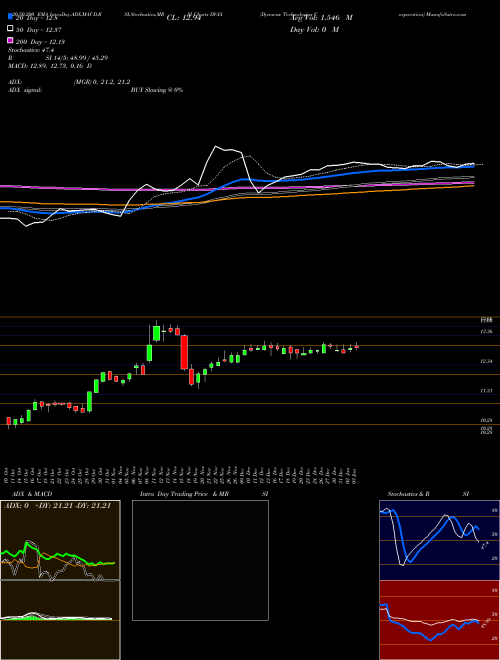Click the CL: 12.94 closing price text
This screenshot has width=500, height=660.
[x=183, y=17]
